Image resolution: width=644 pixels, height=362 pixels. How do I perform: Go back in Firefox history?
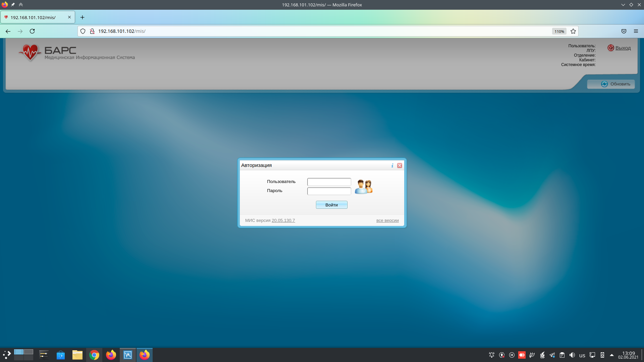[8, 31]
